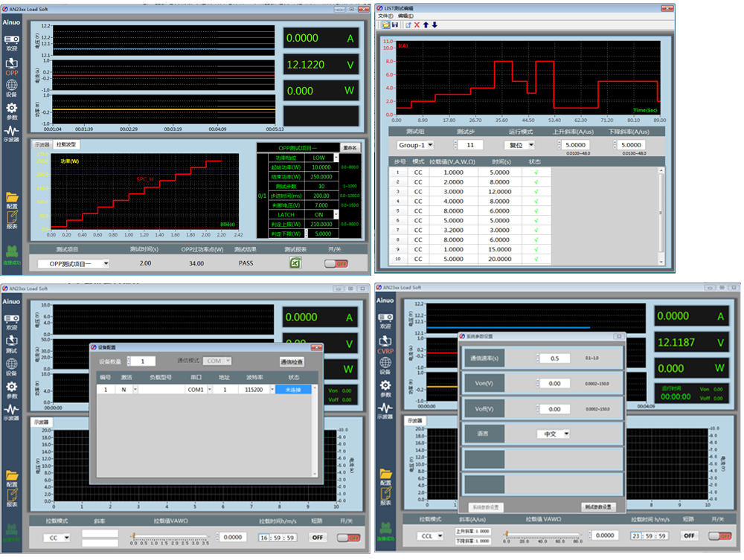Screen dimensions: 744x560
Task: Click the 测试参数设置 button in settings dialog
Action: coord(598,506)
